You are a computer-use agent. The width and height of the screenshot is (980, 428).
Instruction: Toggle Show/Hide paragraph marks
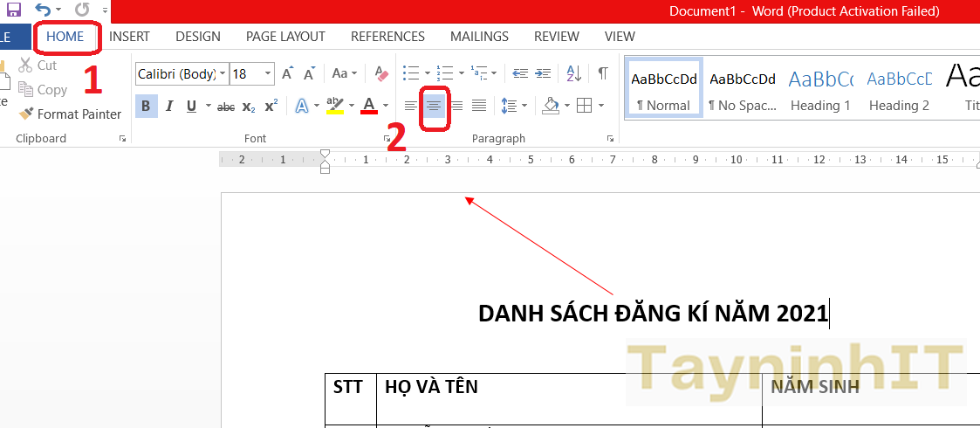tap(602, 73)
